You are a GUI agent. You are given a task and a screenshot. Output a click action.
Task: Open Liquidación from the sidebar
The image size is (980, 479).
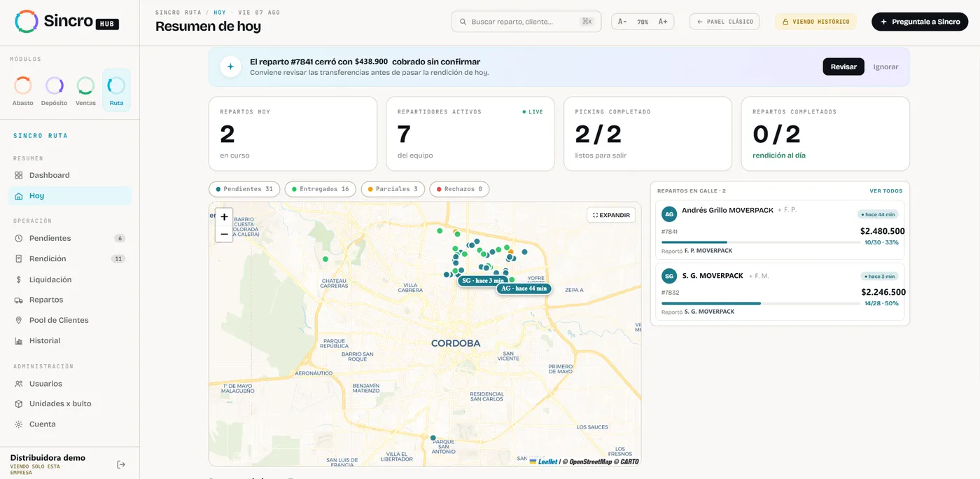point(70,279)
